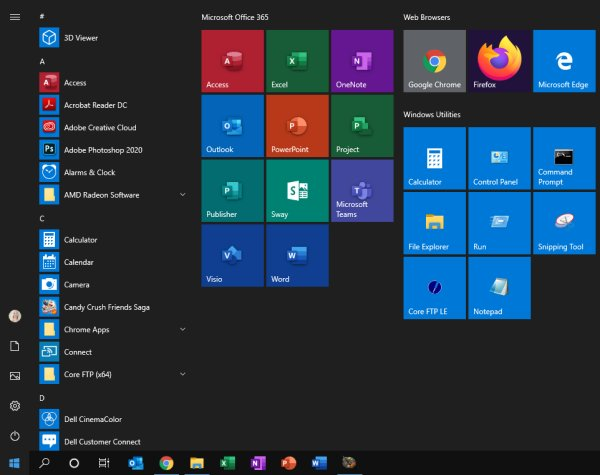Open 3D Viewer from the app list
The height and width of the screenshot is (475, 600).
115,38
